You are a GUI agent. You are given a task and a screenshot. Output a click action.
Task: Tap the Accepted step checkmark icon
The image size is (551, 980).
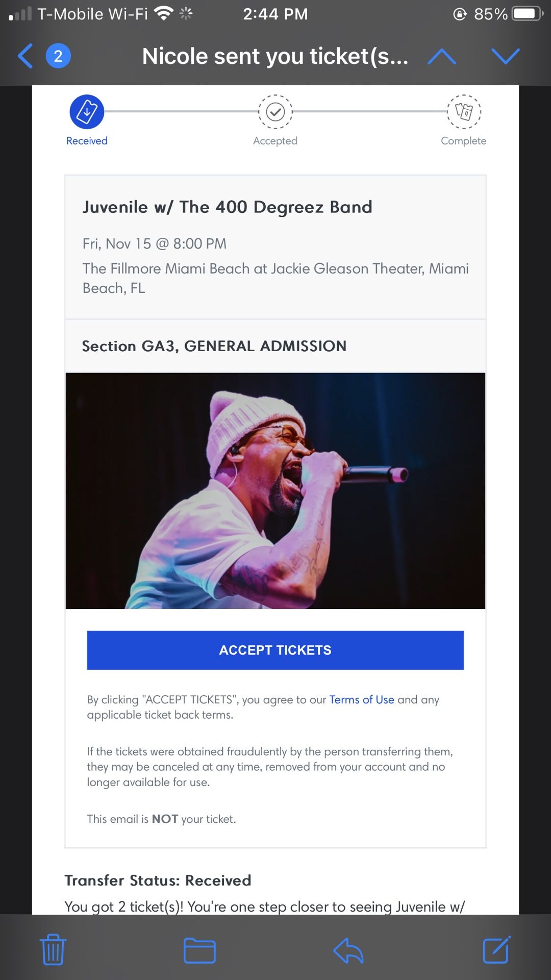click(275, 112)
